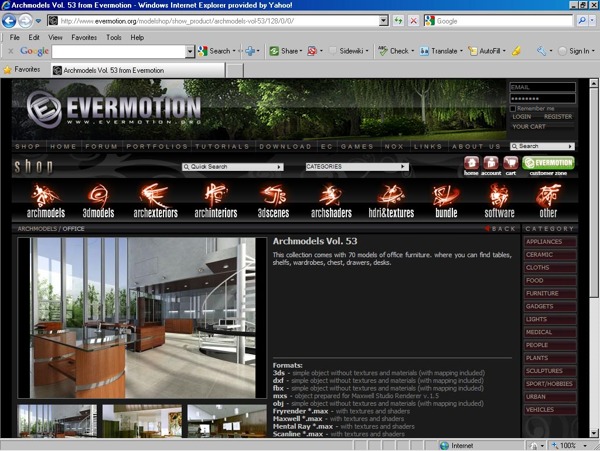Open the hdri&textures category icon
Screen dimensions: 600x451
[x=391, y=201]
